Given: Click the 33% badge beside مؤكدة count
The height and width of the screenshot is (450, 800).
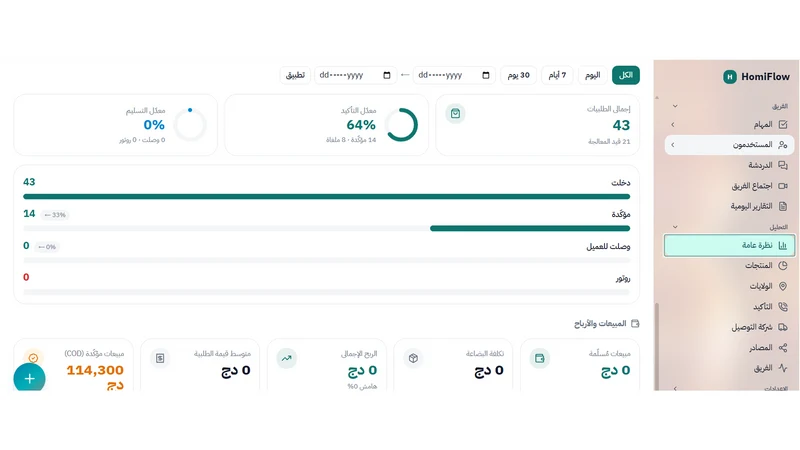Looking at the screenshot, I should (x=55, y=215).
